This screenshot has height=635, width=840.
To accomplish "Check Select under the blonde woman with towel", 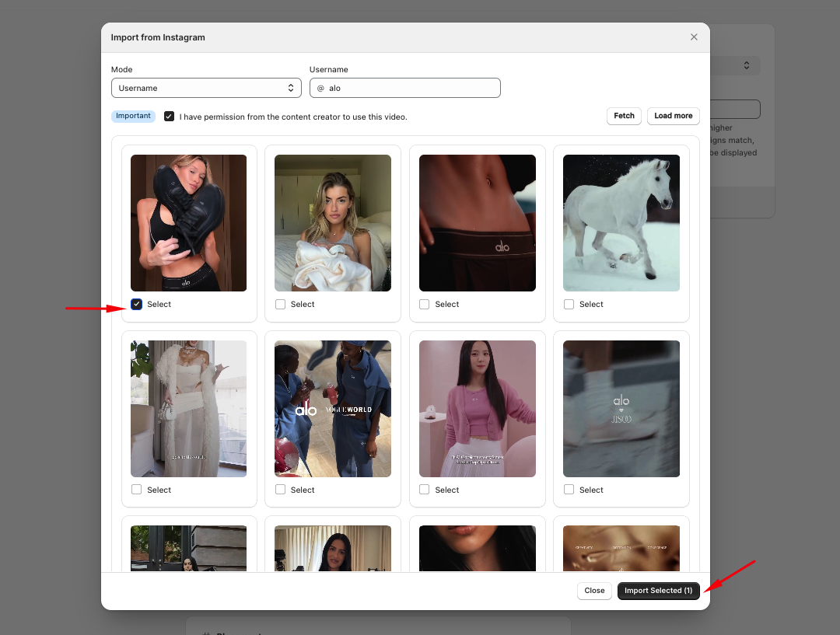I will (280, 304).
